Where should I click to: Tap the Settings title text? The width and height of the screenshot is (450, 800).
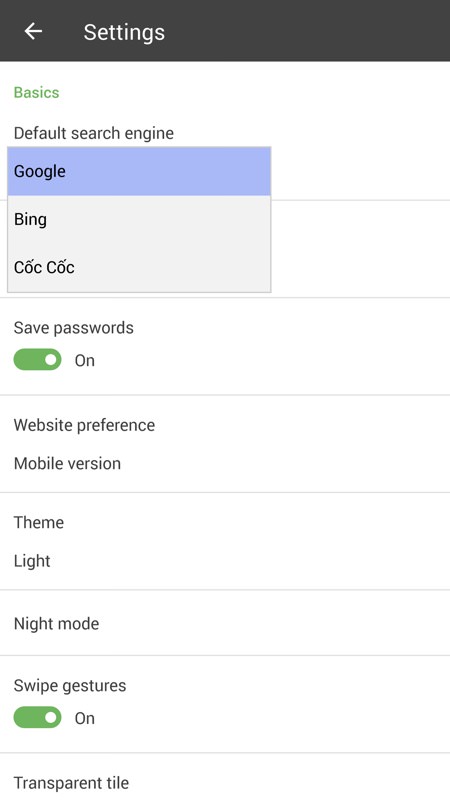click(x=124, y=32)
